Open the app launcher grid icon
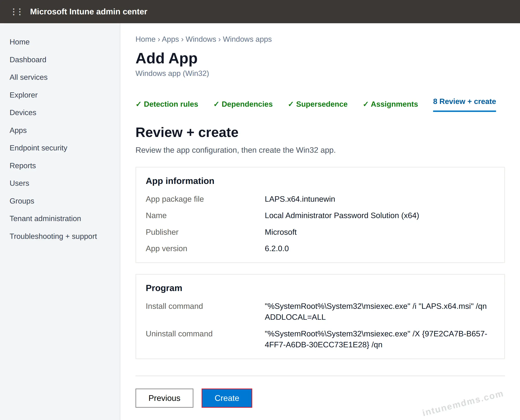Image resolution: width=520 pixels, height=420 pixels. (x=17, y=12)
